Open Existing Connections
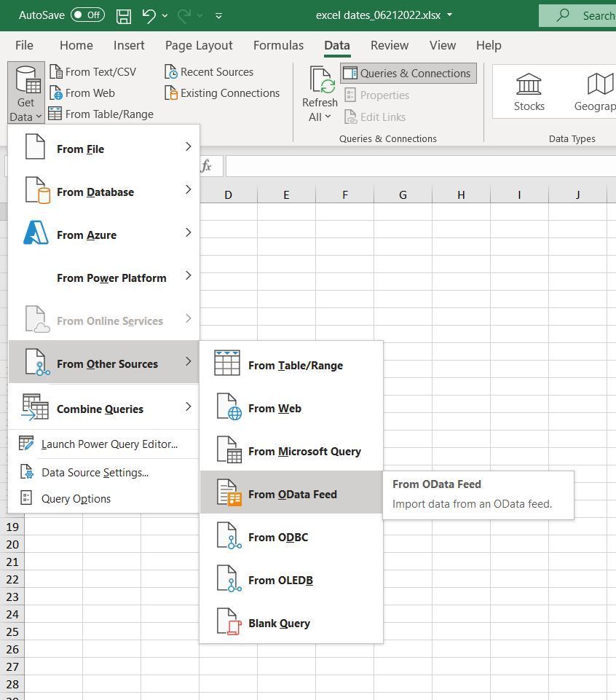Screen dimensions: 616x700 tap(222, 93)
